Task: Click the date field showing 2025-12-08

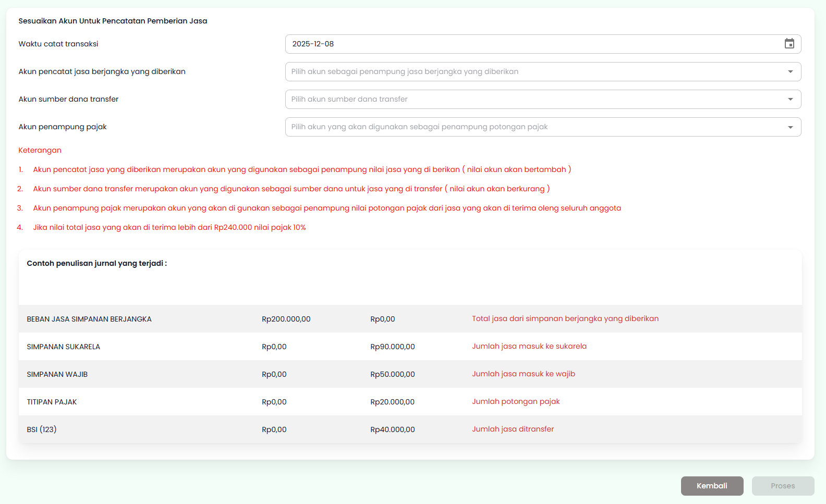Action: click(x=532, y=44)
